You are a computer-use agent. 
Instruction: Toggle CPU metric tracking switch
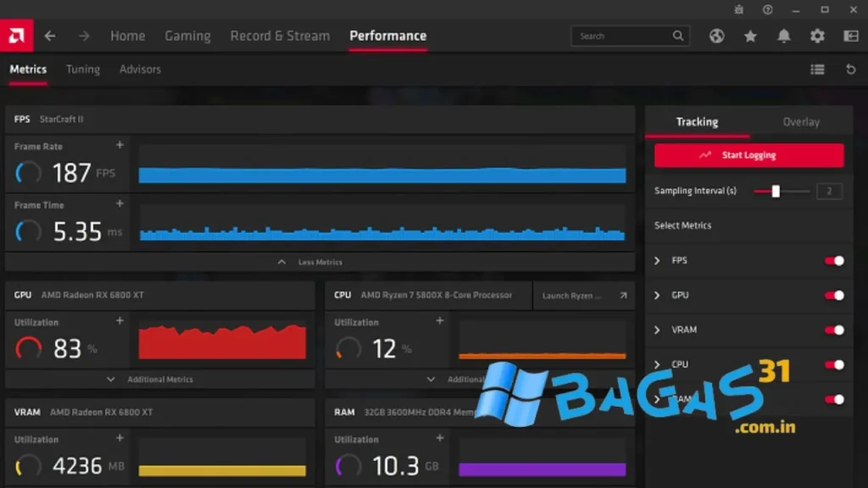pyautogui.click(x=834, y=364)
